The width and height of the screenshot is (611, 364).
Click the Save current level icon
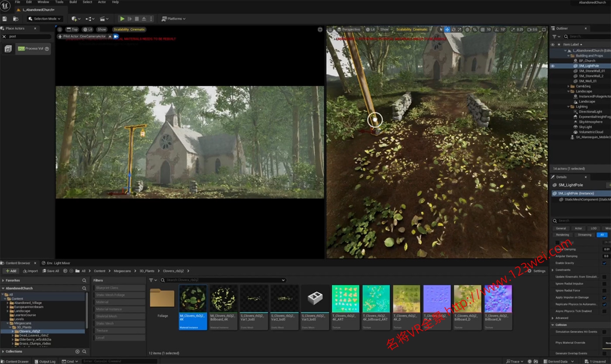click(x=5, y=19)
